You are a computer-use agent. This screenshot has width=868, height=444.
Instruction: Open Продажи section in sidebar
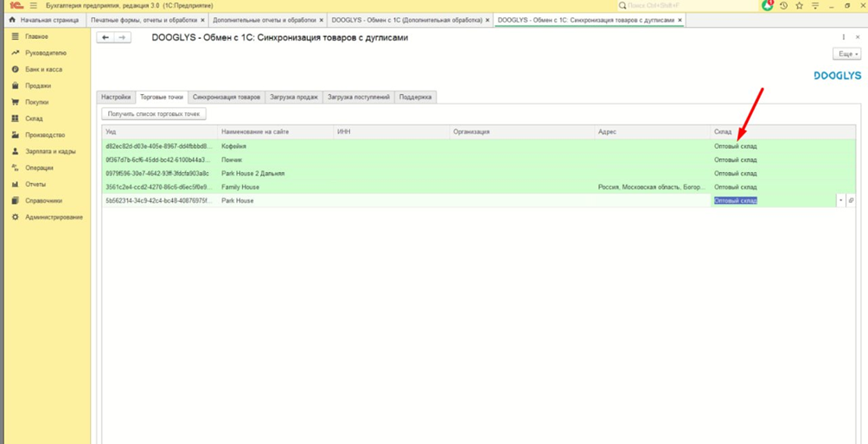(x=38, y=86)
